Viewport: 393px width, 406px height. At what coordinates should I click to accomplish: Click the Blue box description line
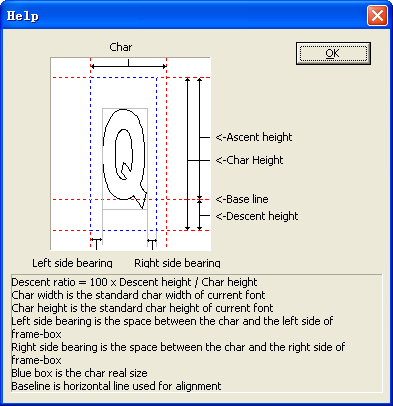(79, 373)
